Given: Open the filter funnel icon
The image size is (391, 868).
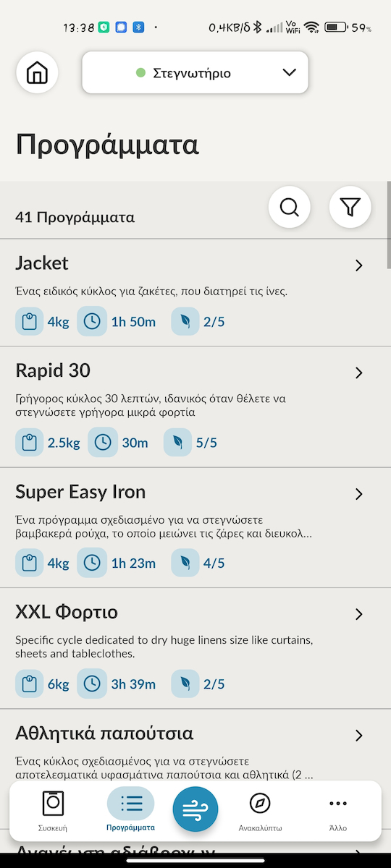Looking at the screenshot, I should (350, 208).
